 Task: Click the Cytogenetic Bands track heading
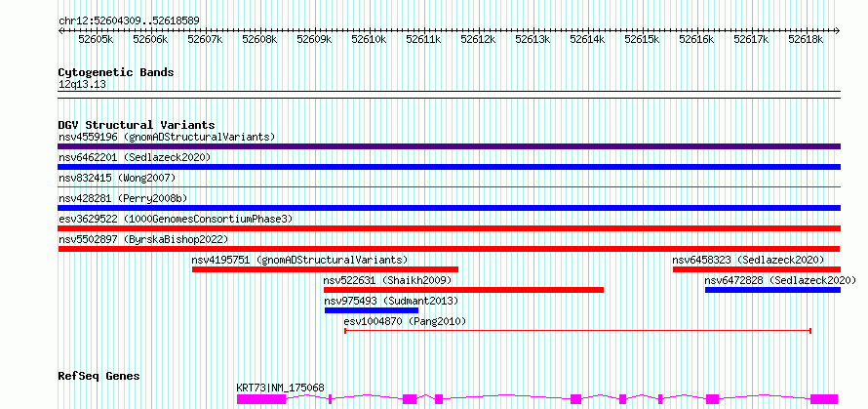coord(116,72)
